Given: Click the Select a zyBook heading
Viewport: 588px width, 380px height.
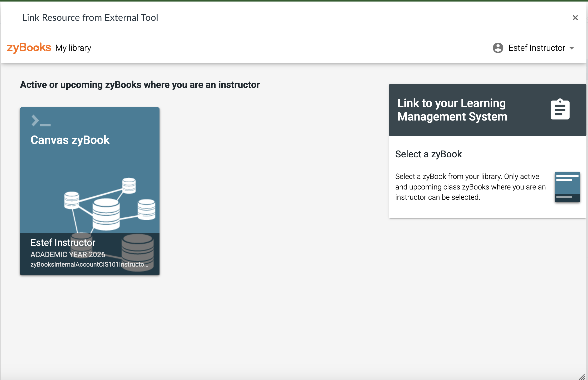Looking at the screenshot, I should point(428,154).
